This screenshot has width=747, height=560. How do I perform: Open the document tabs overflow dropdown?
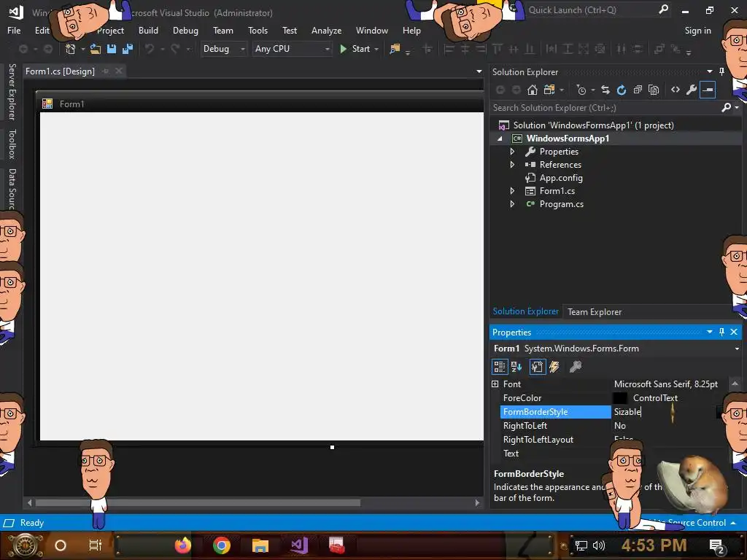click(x=479, y=71)
